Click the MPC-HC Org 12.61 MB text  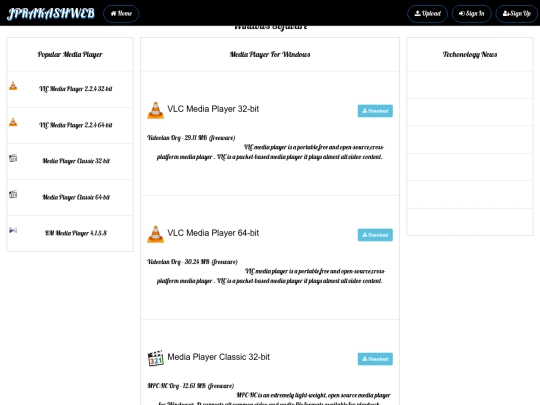(x=190, y=386)
